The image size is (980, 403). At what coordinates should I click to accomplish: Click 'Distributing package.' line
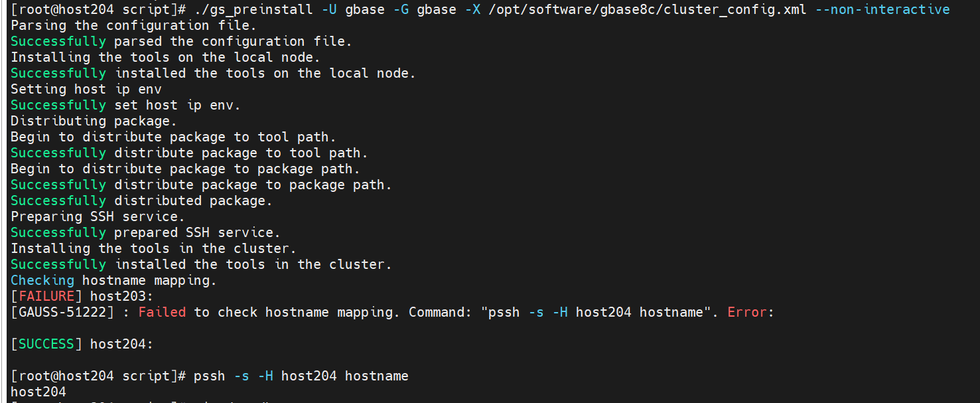pos(94,121)
